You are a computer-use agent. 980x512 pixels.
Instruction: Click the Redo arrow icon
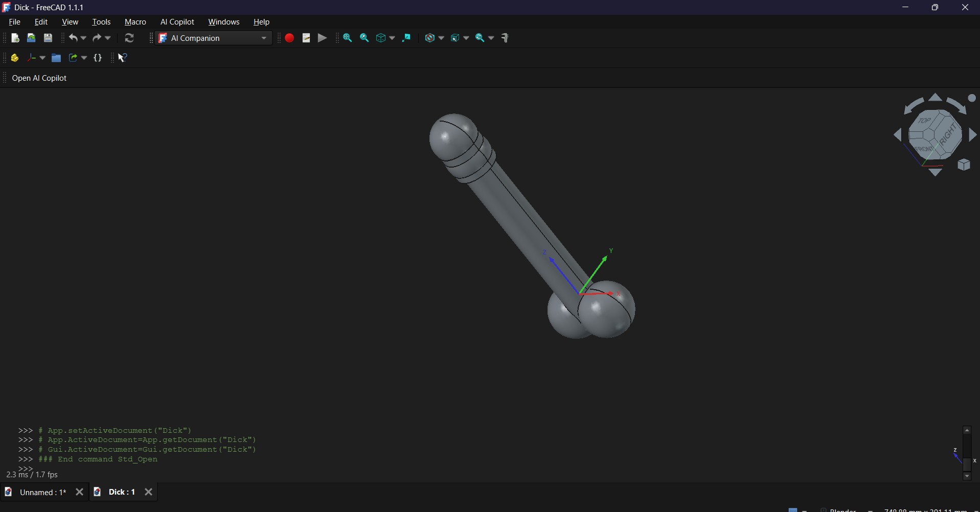click(97, 38)
